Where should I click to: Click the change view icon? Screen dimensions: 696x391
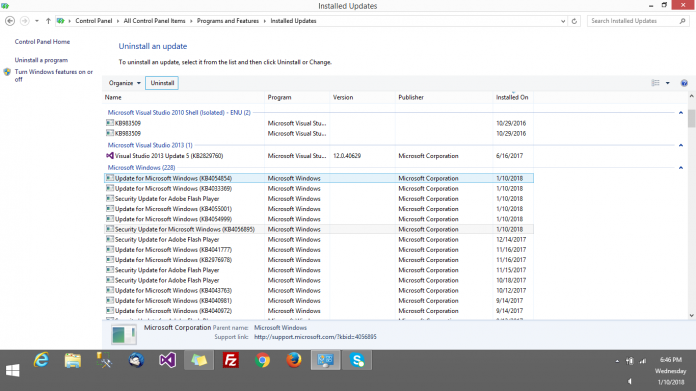656,83
